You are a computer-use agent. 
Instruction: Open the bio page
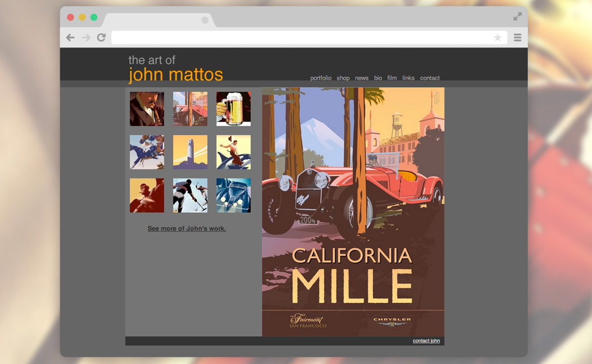tap(378, 78)
